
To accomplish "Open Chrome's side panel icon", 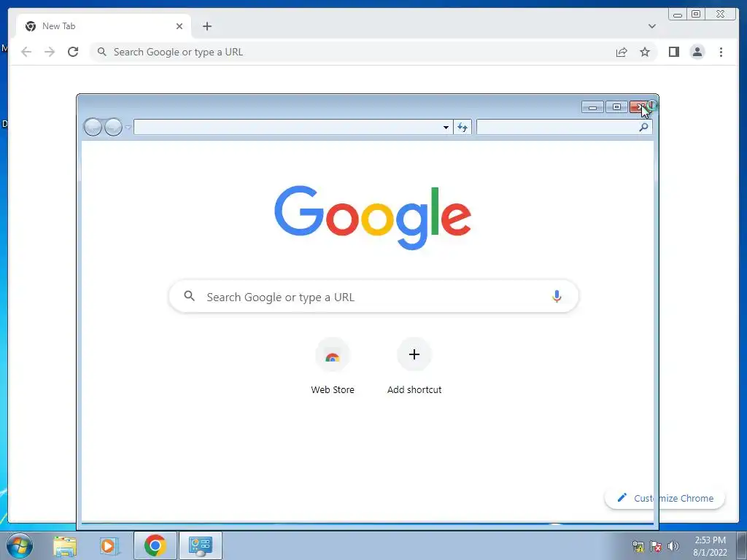I will point(673,52).
